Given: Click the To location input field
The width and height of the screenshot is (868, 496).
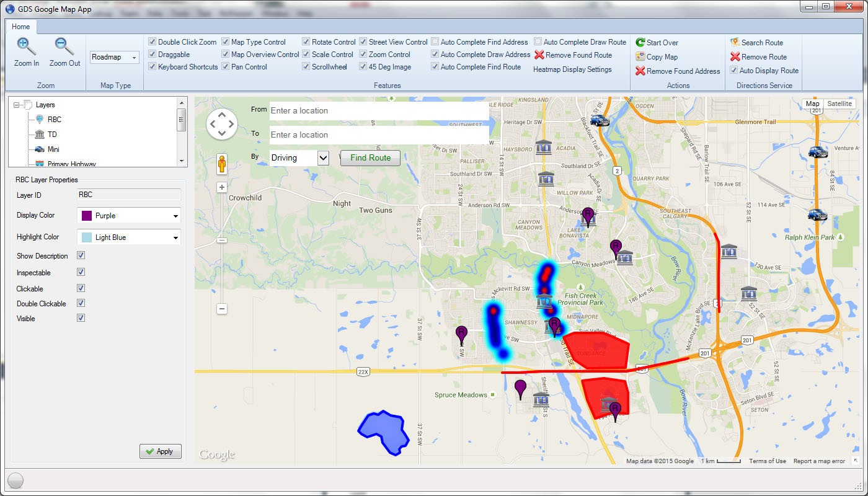Looking at the screenshot, I should (379, 135).
